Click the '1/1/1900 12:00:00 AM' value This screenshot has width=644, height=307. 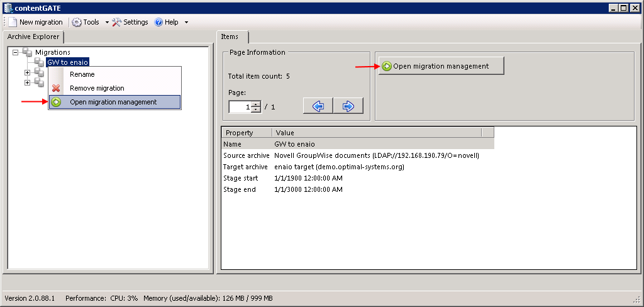[308, 178]
